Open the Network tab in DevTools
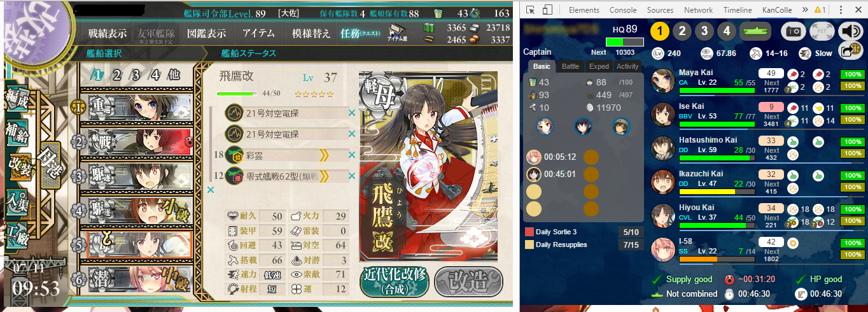 [698, 10]
